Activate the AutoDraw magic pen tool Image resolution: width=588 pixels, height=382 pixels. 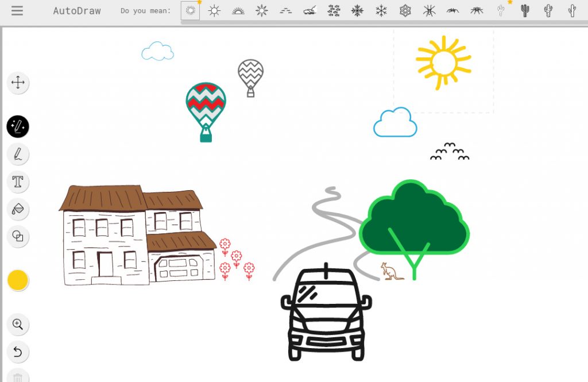click(18, 126)
